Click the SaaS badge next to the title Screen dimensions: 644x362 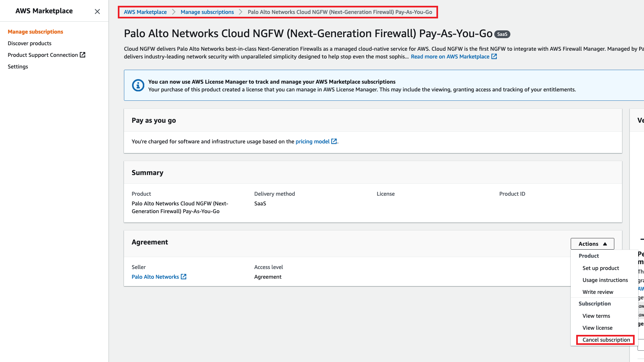click(502, 34)
